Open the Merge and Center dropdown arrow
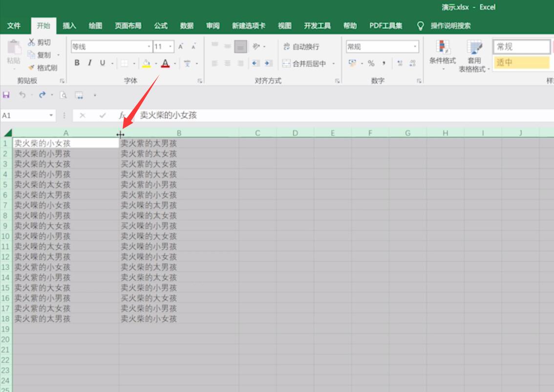 333,64
